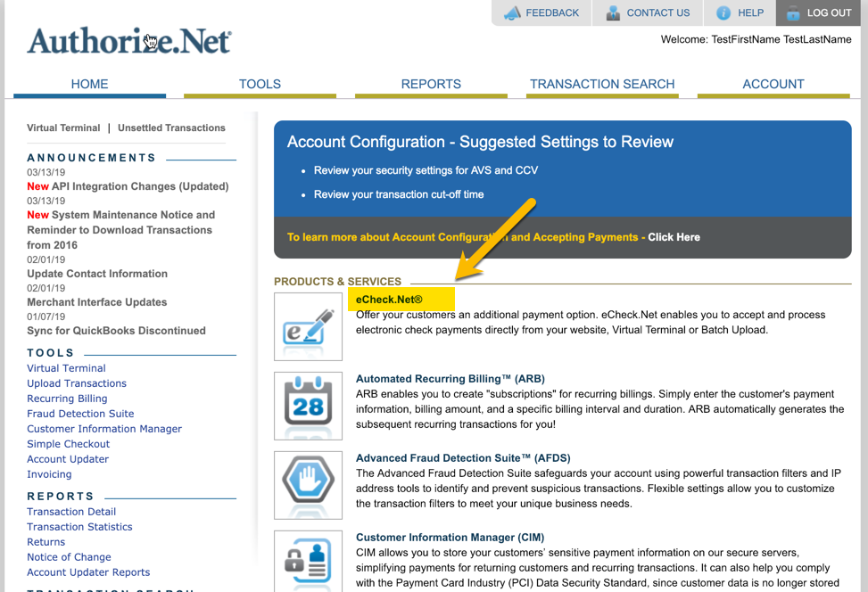Open Transaction Statistics report
The height and width of the screenshot is (592, 868).
(x=79, y=527)
